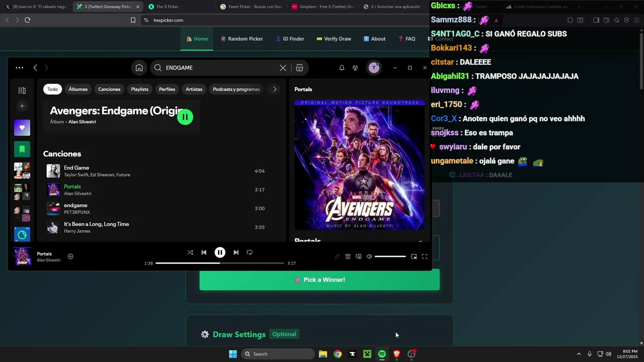Screen dimensions: 644x362
Task: Show more filter chips with right arrow
Action: (275, 89)
